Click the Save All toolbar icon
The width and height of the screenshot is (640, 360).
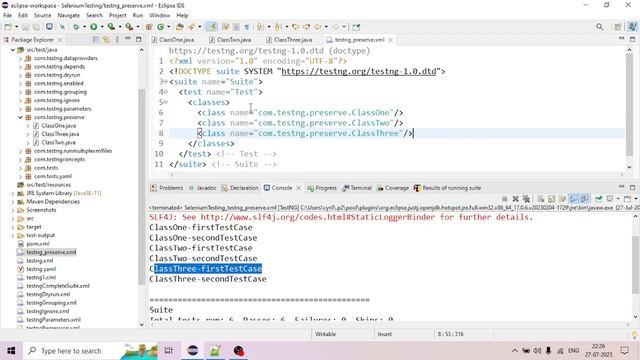click(x=36, y=27)
